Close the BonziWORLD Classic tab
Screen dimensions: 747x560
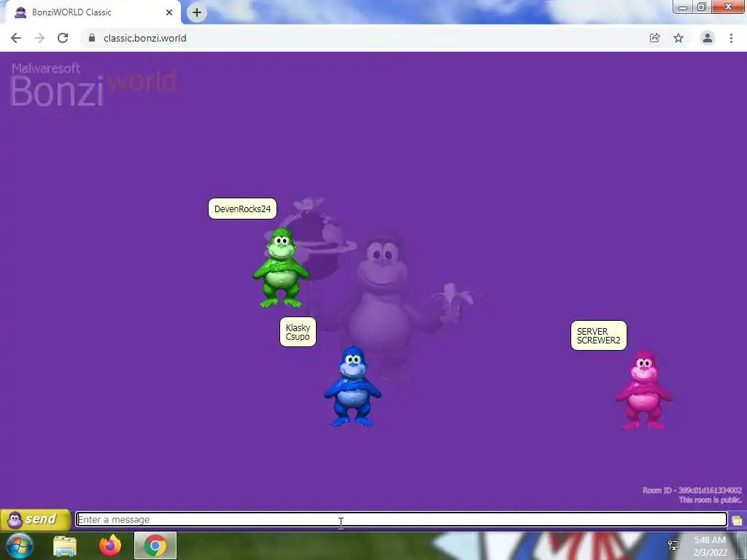click(169, 12)
